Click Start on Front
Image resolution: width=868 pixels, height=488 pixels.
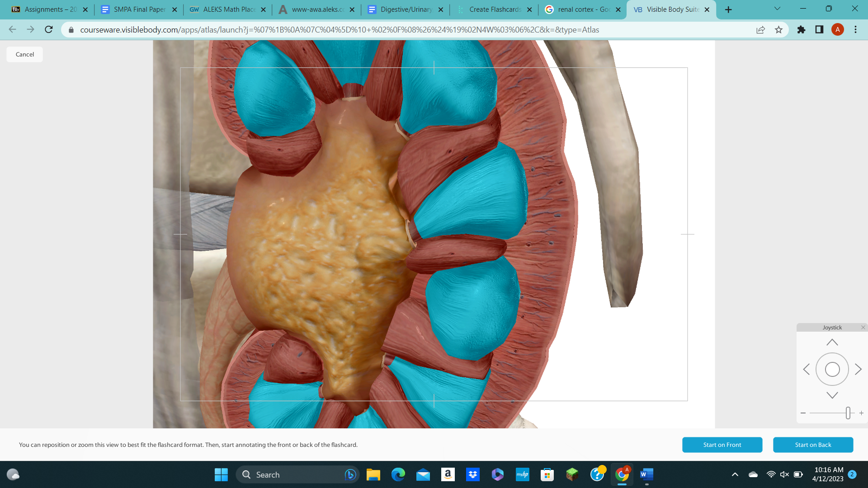[x=722, y=445]
